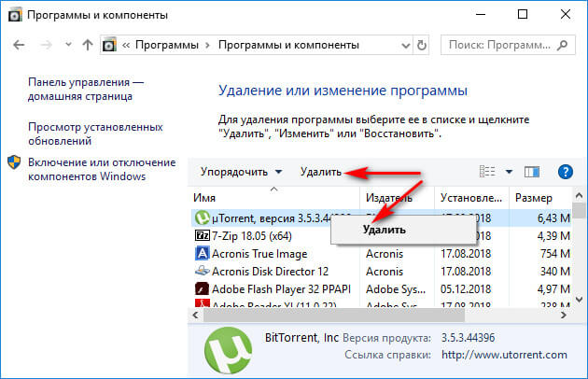The width and height of the screenshot is (588, 379).
Task: Minimize the Программы и компоненты window
Action: point(481,14)
